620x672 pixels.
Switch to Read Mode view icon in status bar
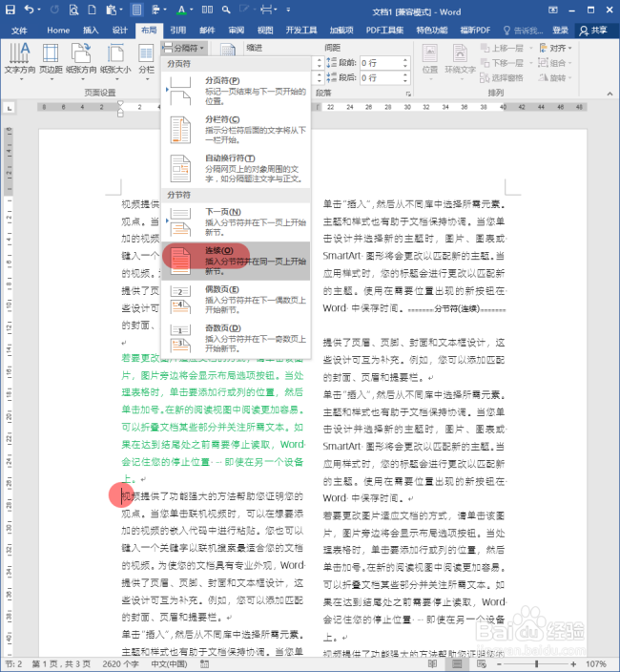(432, 664)
